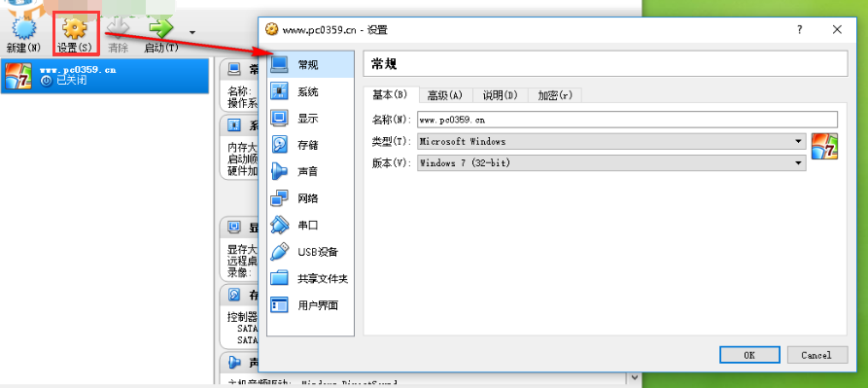Screen dimensions: 868x388
Task: Confirm settings with OK button
Action: (x=749, y=355)
